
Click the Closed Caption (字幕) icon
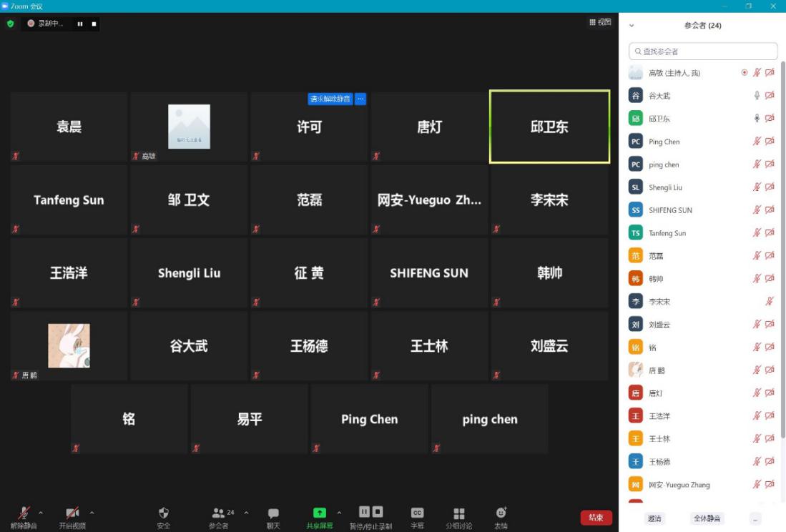coord(417,513)
